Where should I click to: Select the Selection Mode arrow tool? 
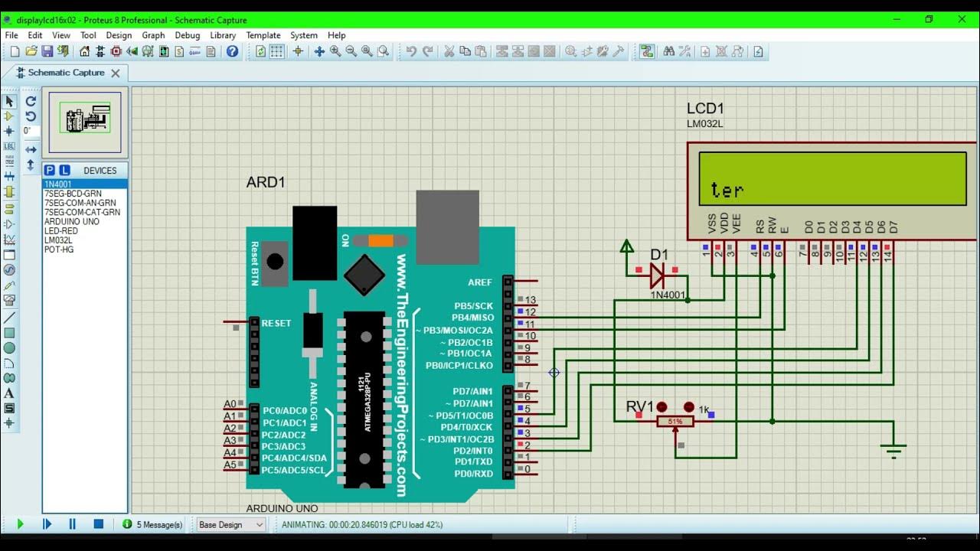pos(9,101)
